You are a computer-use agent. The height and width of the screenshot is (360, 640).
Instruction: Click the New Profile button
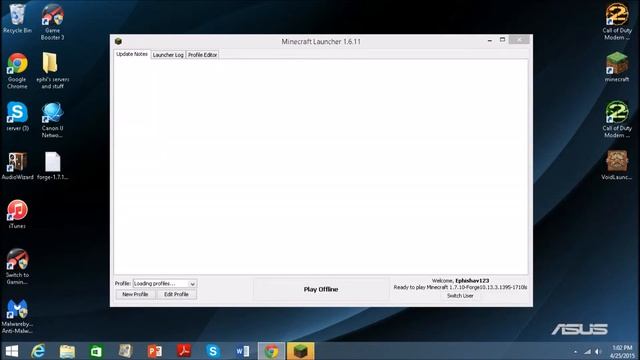coord(135,294)
